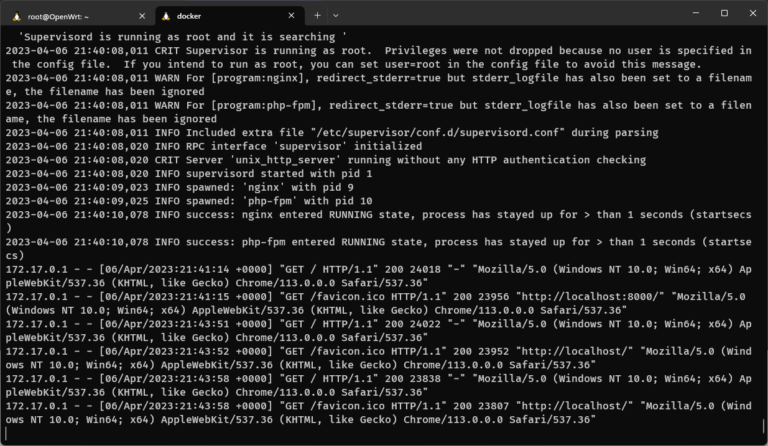Maximize the terminal window
Viewport: 768px width, 446px height.
[x=724, y=13]
